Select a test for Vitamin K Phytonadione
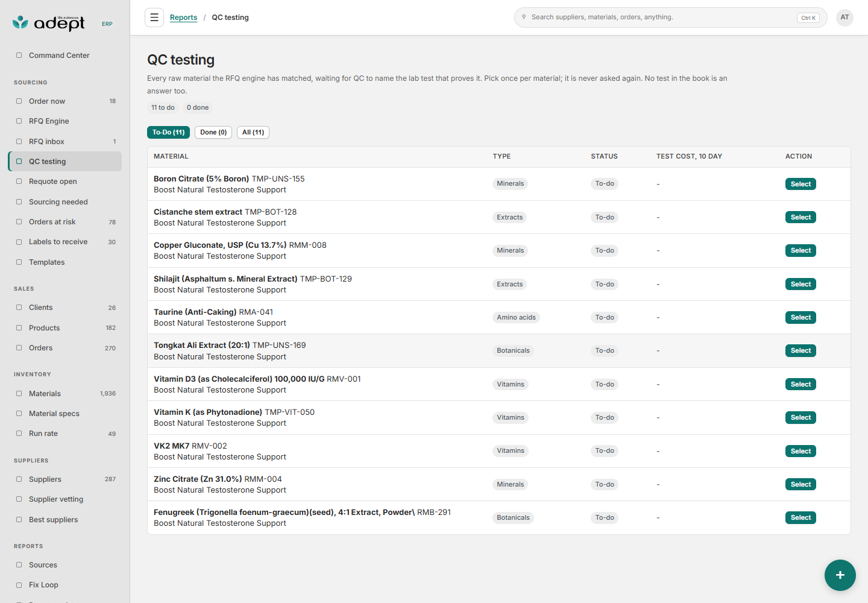Viewport: 868px width, 603px height. [800, 417]
